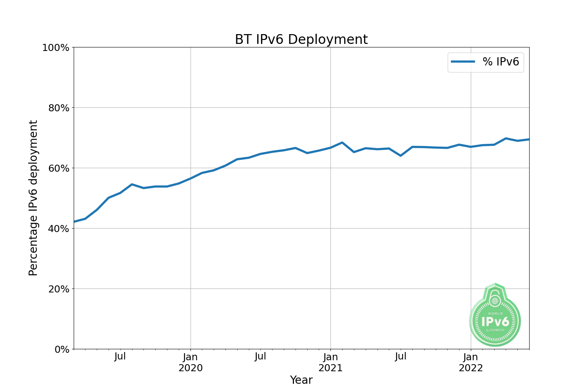The width and height of the screenshot is (588, 392).
Task: Click the World IPv6 Launch badge logo
Action: (x=495, y=321)
